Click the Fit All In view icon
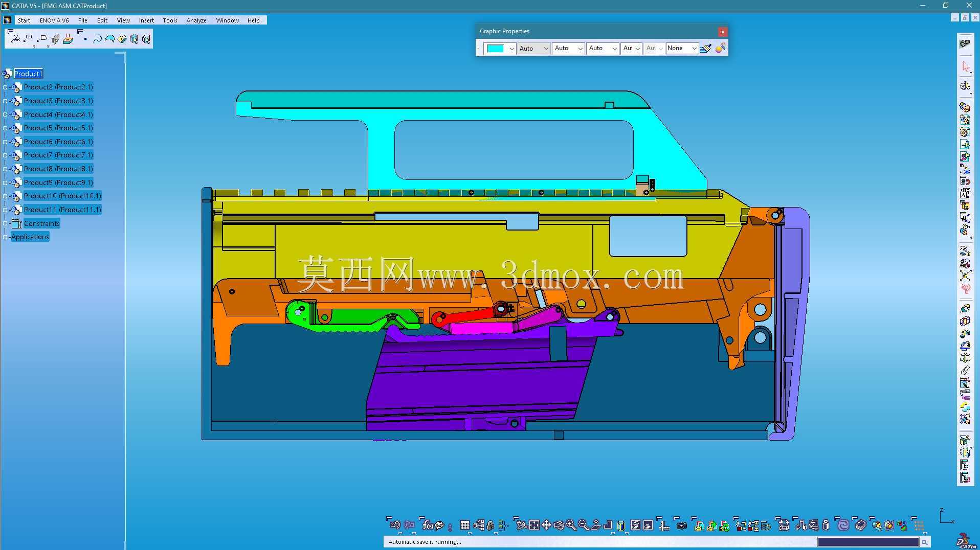This screenshot has width=980, height=550. tap(534, 525)
